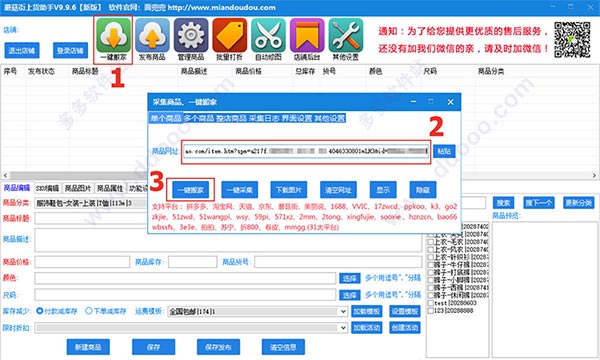Image resolution: width=600 pixels, height=360 pixels.
Task: Click the 发布商品 upload cloud icon
Action: coord(152,35)
